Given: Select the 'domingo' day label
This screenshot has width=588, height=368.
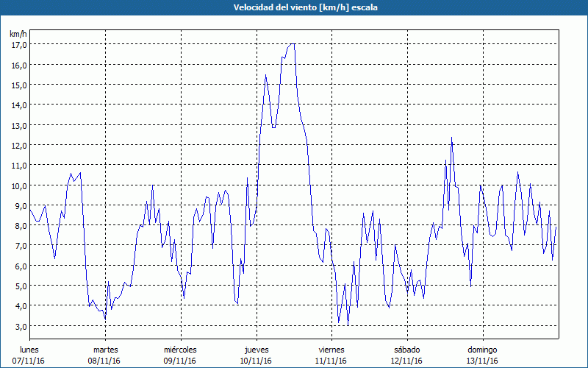Looking at the screenshot, I should [x=481, y=350].
